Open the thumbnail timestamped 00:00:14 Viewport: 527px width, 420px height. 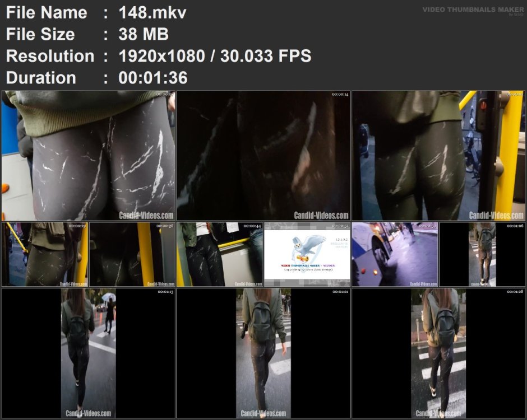coord(263,156)
